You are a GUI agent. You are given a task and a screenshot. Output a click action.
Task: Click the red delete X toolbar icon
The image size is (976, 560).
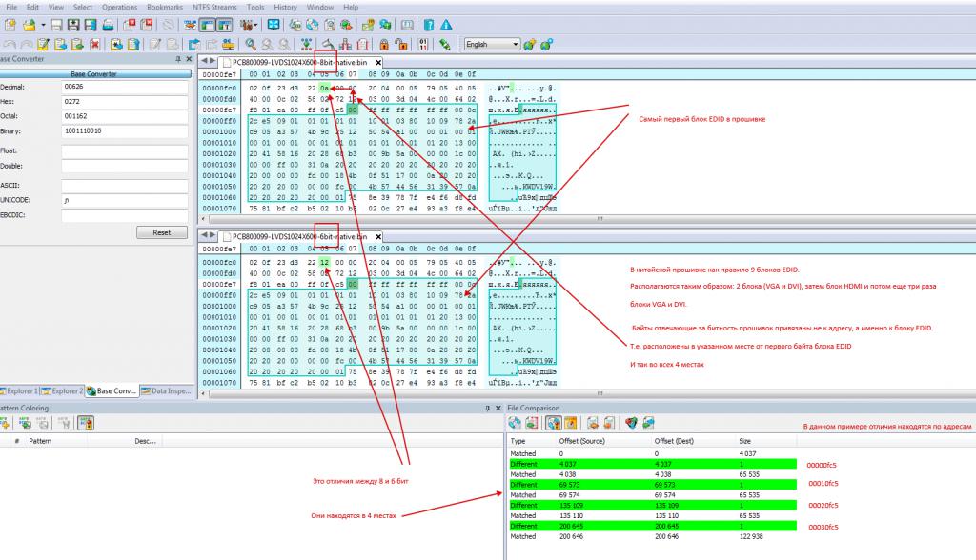click(x=94, y=44)
